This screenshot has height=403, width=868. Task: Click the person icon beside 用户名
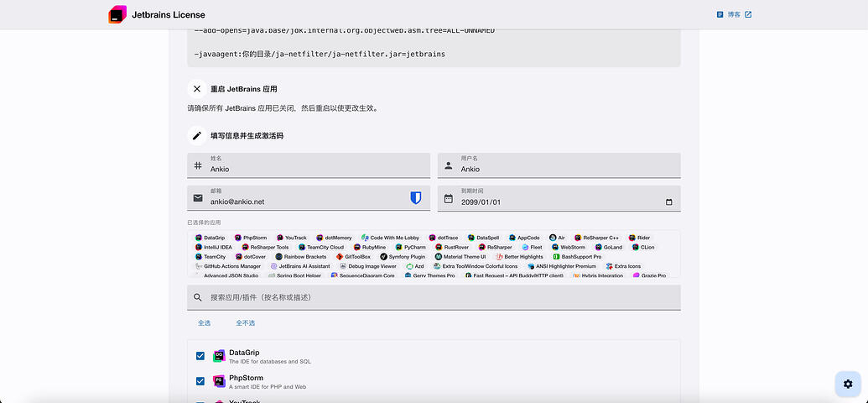tap(449, 165)
